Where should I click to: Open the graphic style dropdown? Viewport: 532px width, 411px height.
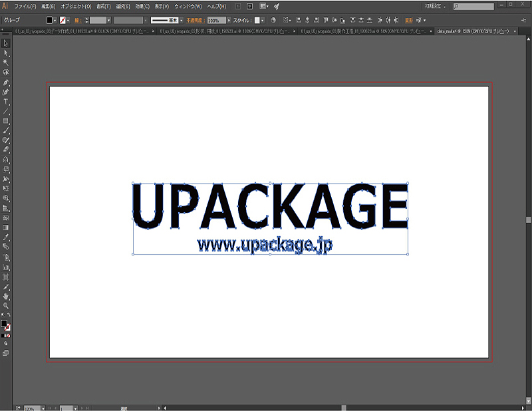click(262, 21)
